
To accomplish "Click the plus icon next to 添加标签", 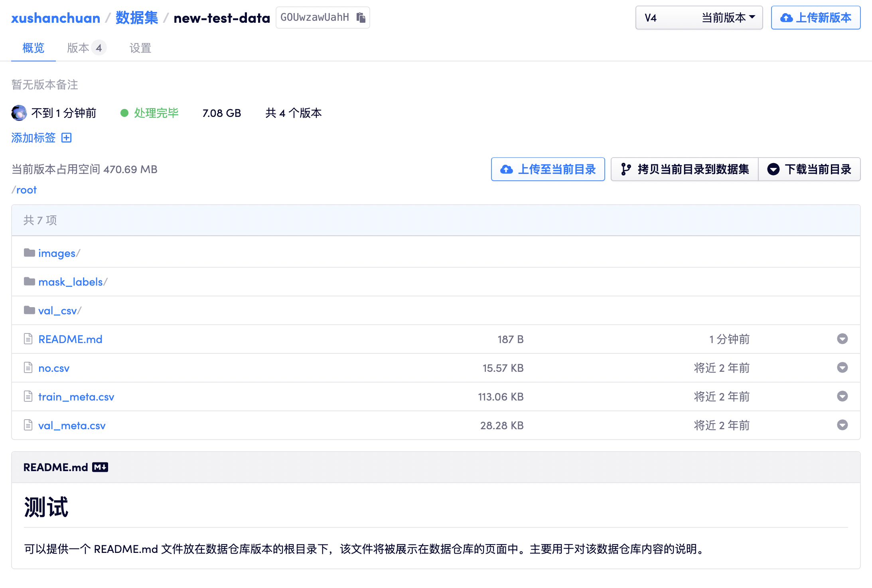I will (67, 138).
